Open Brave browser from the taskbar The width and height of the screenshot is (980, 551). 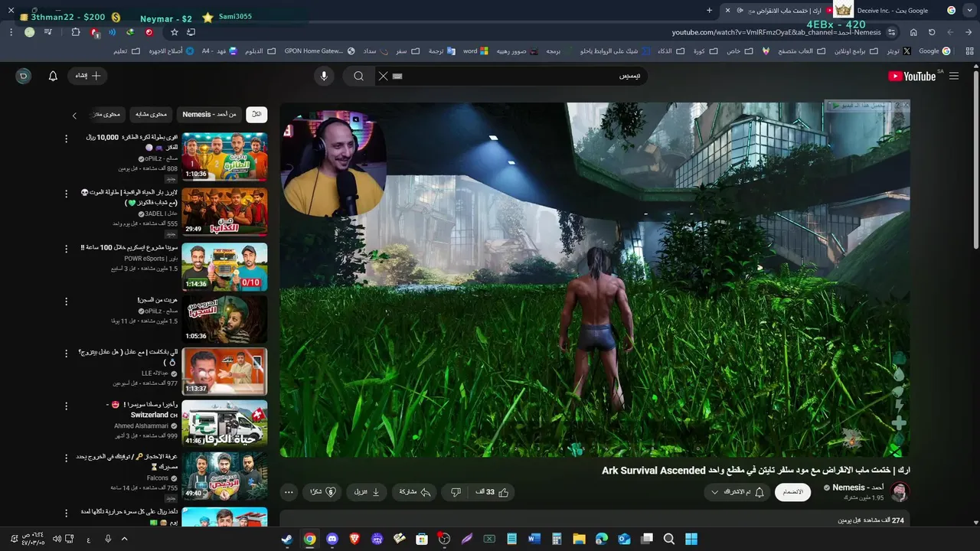coord(354,539)
